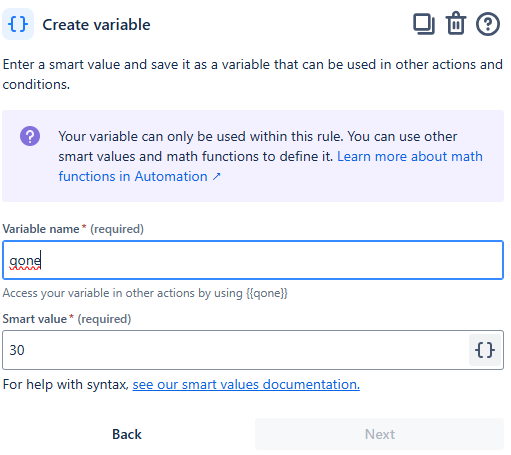This screenshot has height=455, width=511.
Task: Focus the Variable name field containing qone
Action: [253, 260]
